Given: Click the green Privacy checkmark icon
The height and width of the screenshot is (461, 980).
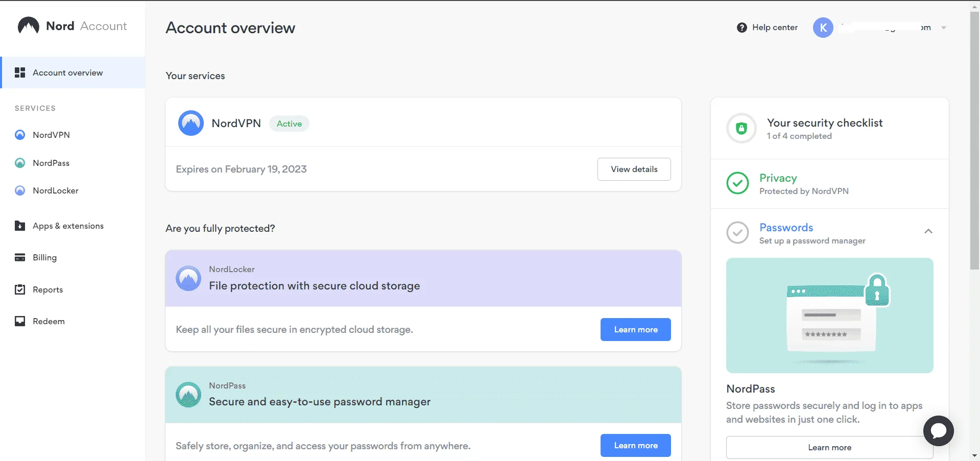Looking at the screenshot, I should 738,183.
